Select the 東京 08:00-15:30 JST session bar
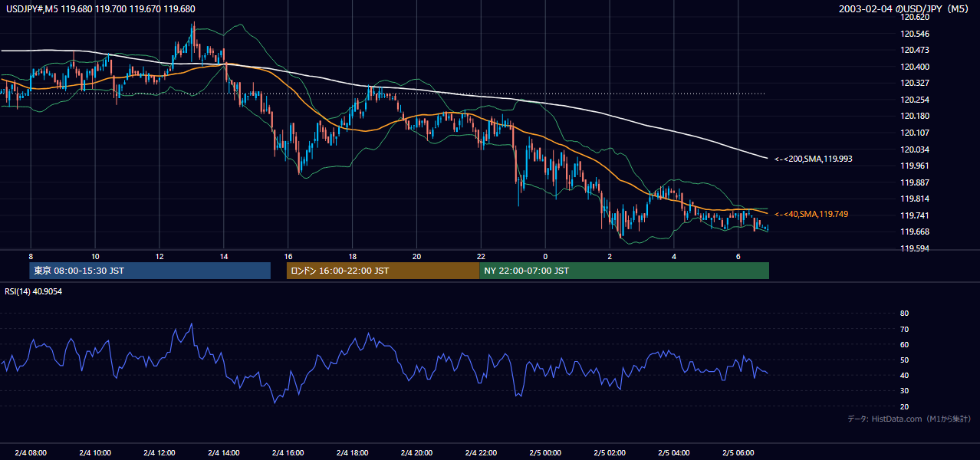Screen dimensions: 980x460 click(x=150, y=271)
